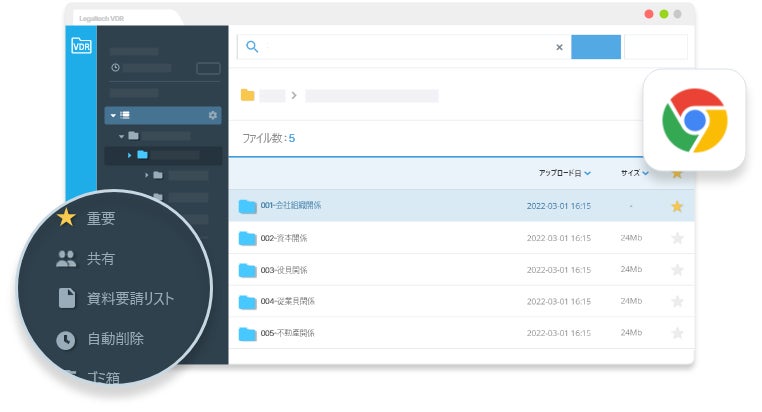Open folder 001-会社組織関係

291,206
